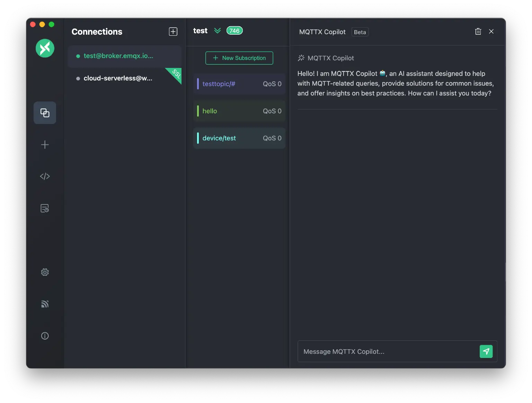
Task: Select the testtopic/# subscription
Action: pos(239,84)
